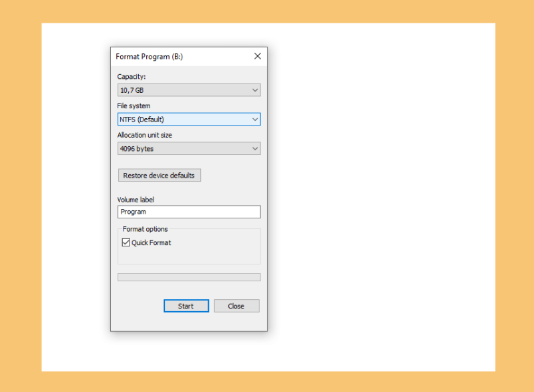Close the Format Program dialog with X

coord(258,56)
